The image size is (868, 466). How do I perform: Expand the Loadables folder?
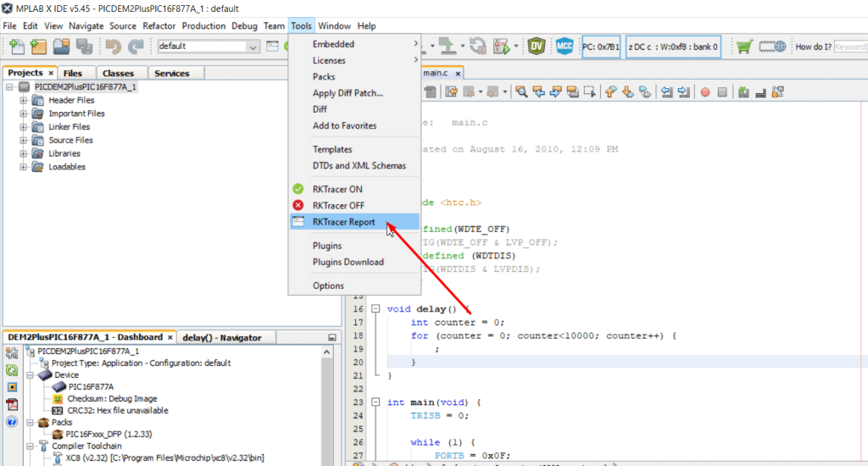tap(23, 167)
